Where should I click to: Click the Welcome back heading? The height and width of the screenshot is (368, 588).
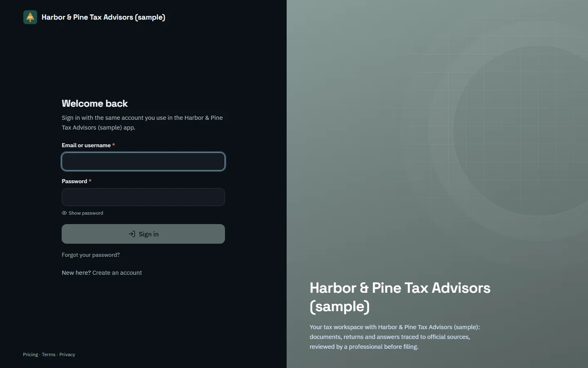[95, 103]
